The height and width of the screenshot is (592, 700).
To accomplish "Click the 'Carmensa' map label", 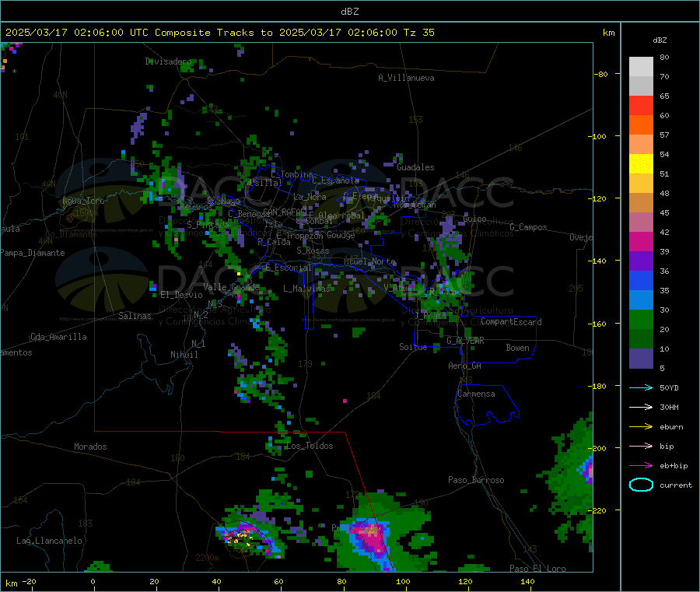I will coord(476,394).
